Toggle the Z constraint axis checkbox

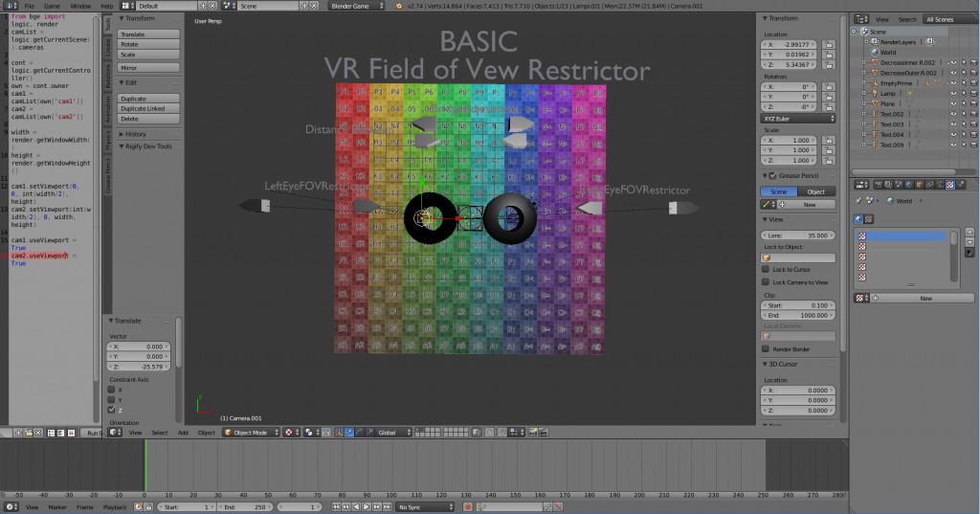tap(111, 410)
